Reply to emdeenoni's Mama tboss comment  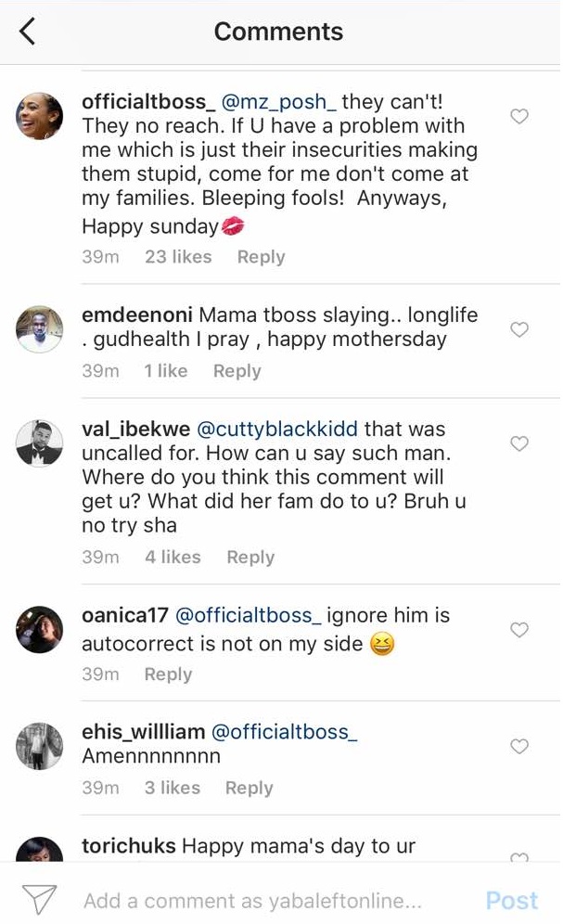click(x=237, y=371)
